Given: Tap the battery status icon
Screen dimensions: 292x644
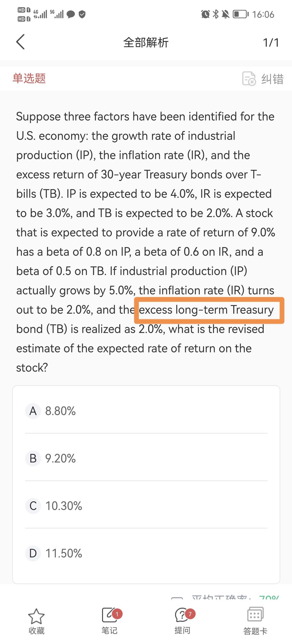Looking at the screenshot, I should 240,14.
